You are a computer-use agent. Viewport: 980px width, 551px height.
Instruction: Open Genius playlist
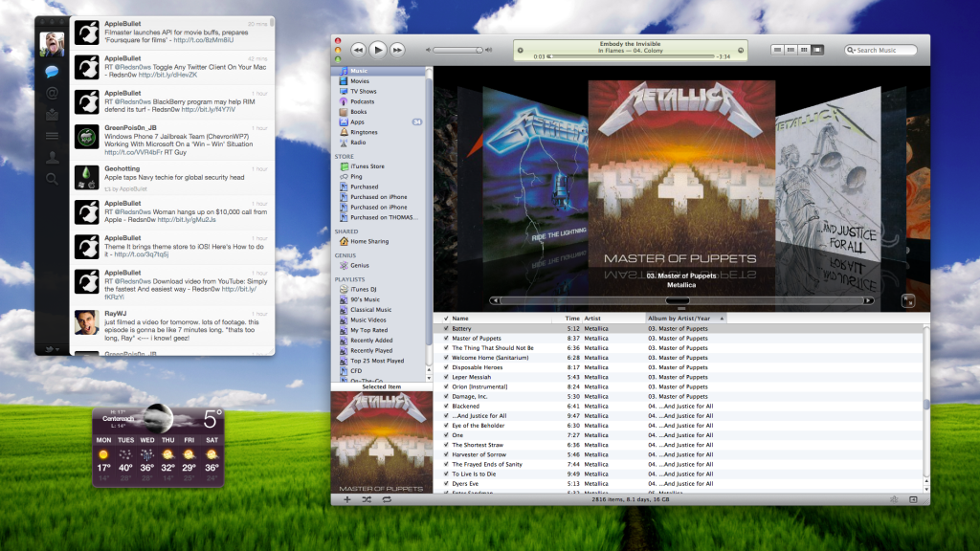360,266
